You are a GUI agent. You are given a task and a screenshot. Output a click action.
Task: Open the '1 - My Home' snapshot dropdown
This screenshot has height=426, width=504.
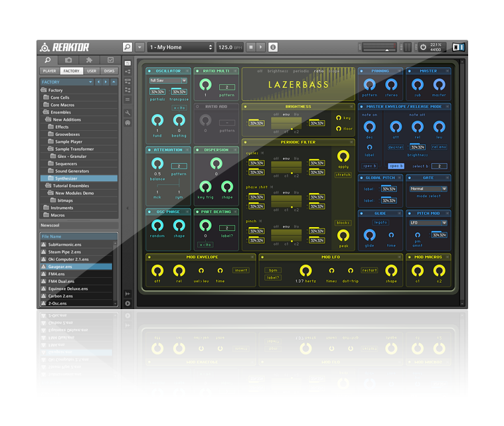pos(181,47)
